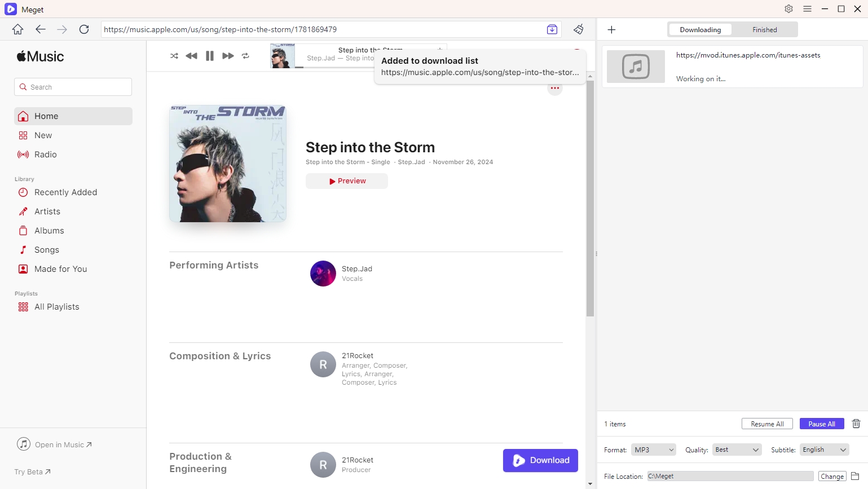Open Made for You
Viewport: 868px width, 489px height.
tap(73, 269)
